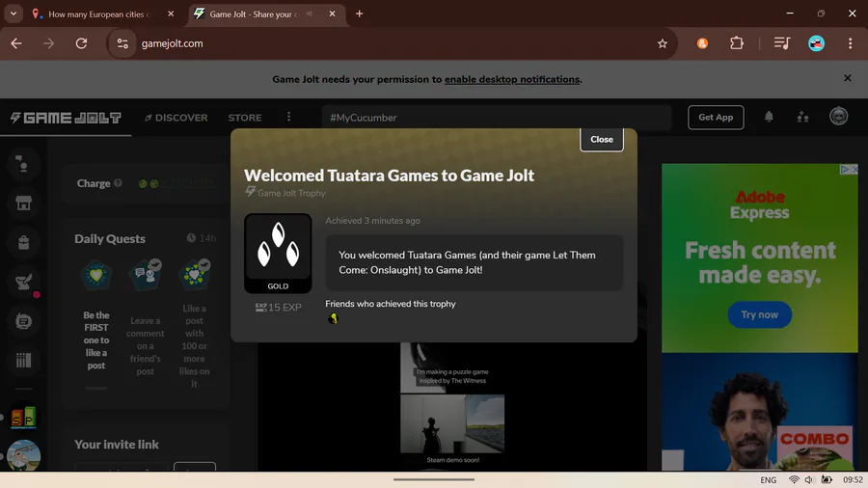This screenshot has height=488, width=868.
Task: Open the friends list icon
Action: click(x=802, y=117)
